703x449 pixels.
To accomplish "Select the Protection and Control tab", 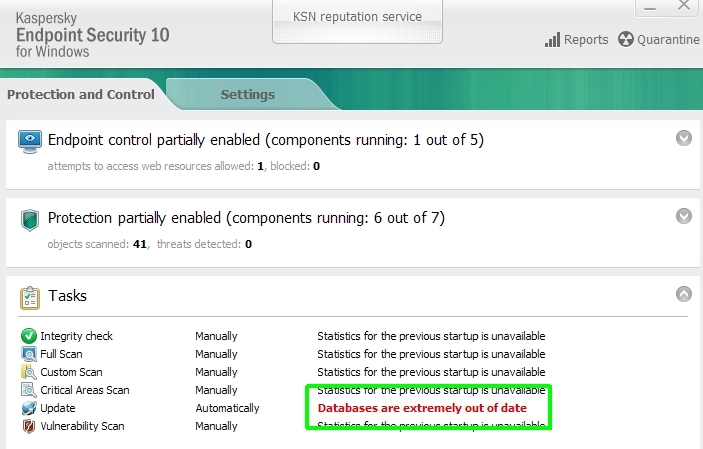I will point(81,95).
